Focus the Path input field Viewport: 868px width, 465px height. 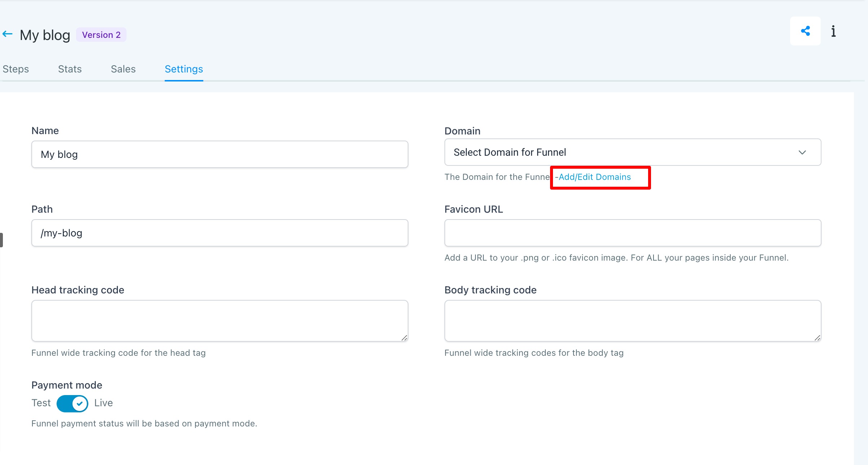[x=220, y=233]
